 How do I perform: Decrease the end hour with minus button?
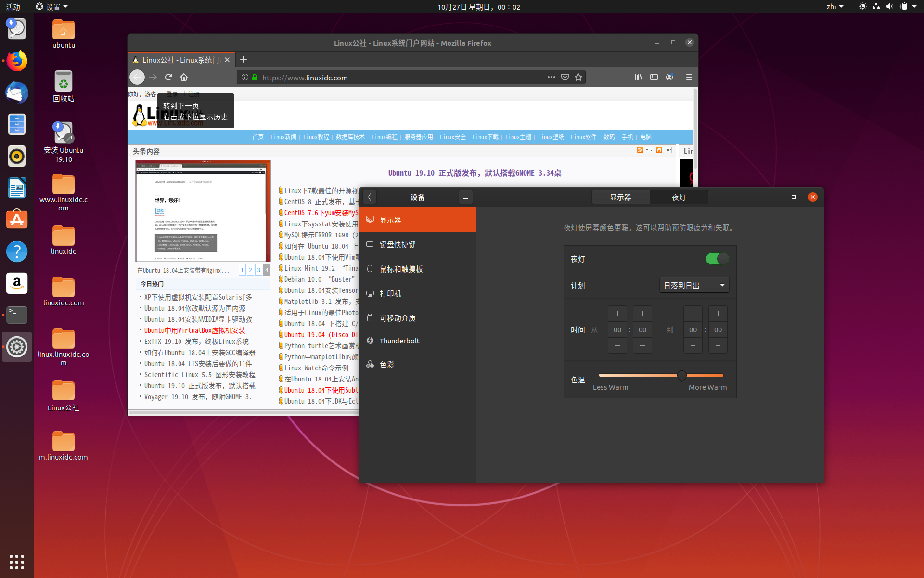tap(693, 345)
